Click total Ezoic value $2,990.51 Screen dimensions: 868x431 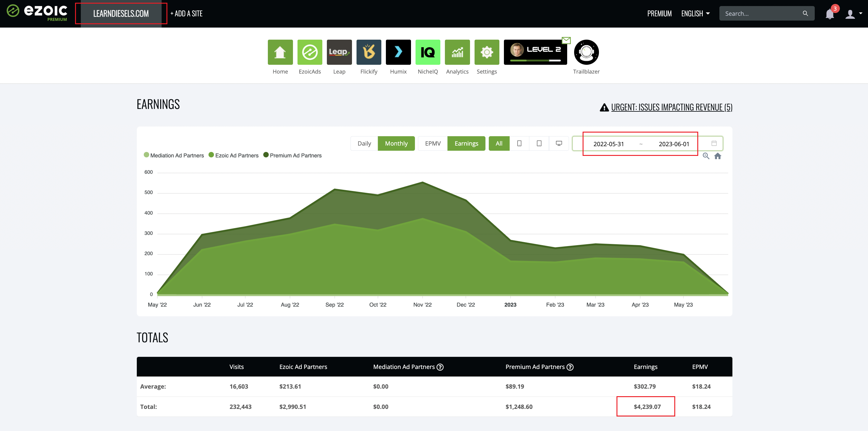coord(292,407)
